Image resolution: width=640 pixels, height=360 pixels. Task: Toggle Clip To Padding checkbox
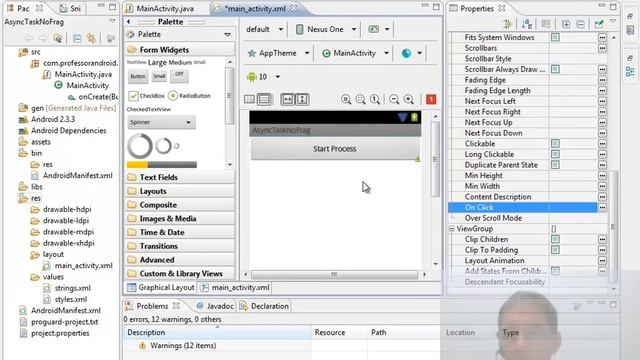coord(555,250)
